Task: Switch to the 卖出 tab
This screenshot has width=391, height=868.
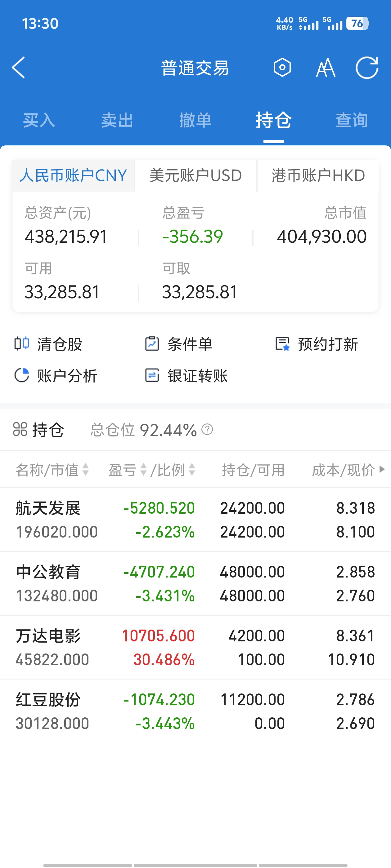Action: [x=117, y=120]
